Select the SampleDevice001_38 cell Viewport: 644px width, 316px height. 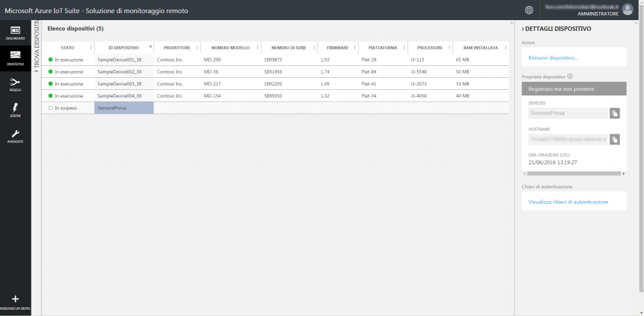click(124, 60)
